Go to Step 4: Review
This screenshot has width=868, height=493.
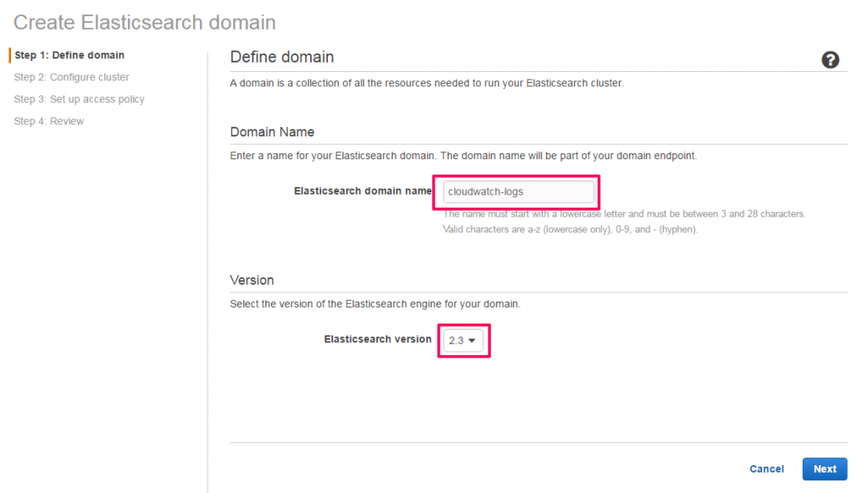(48, 121)
